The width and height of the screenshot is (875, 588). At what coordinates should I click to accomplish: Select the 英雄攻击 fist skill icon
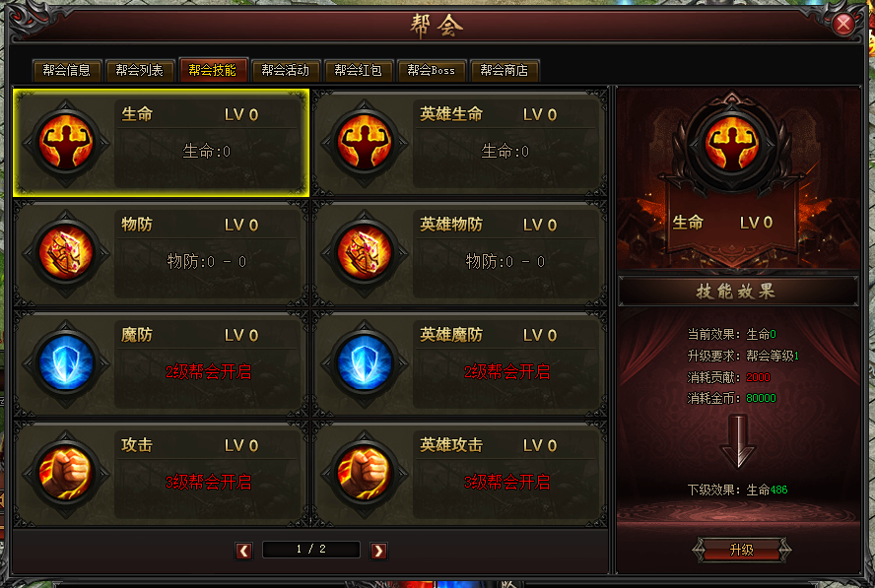pos(365,474)
